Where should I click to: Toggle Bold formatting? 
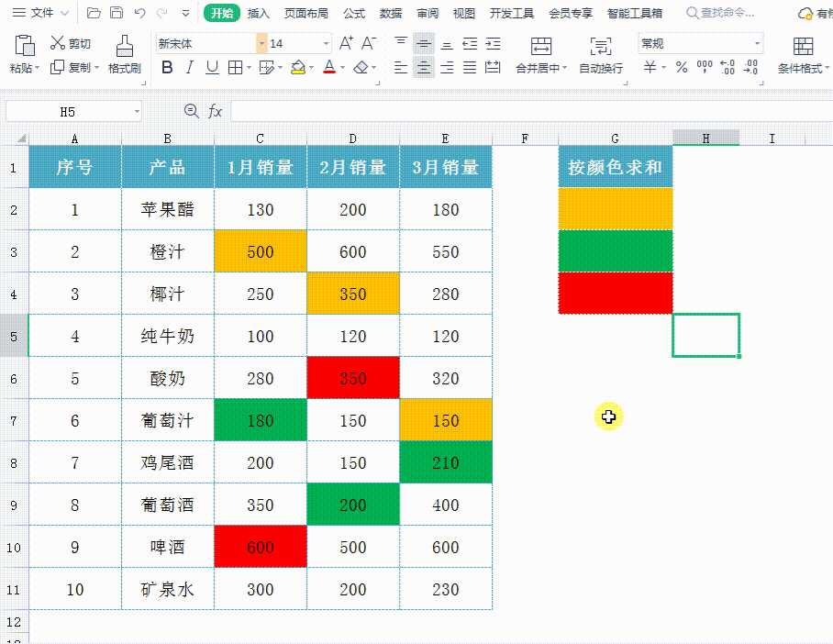tap(167, 68)
